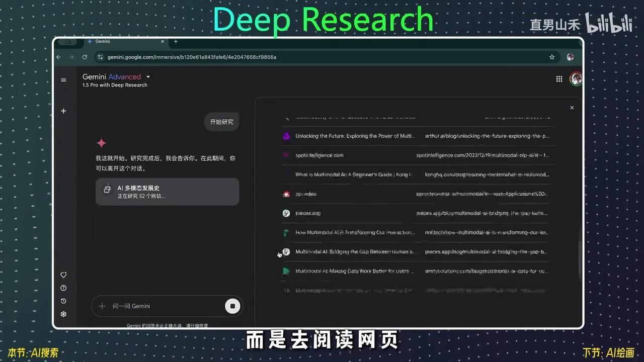Image resolution: width=644 pixels, height=362 pixels.
Task: Click the 1.5 Pro with Deep Research label
Action: [x=115, y=85]
